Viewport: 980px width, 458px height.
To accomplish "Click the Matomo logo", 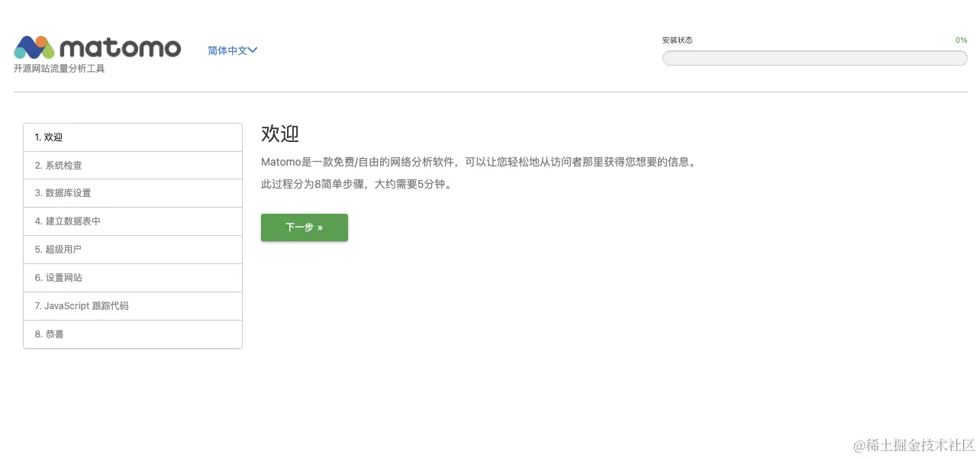I will (98, 47).
